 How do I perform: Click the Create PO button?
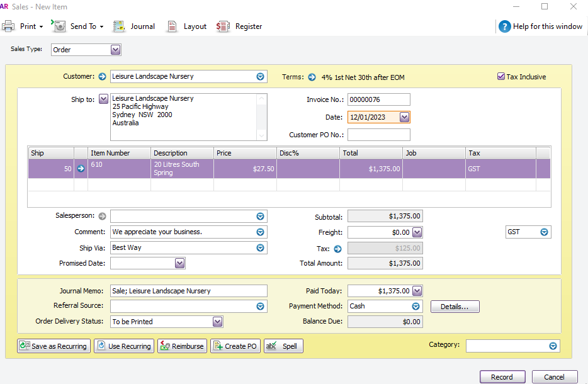point(235,346)
